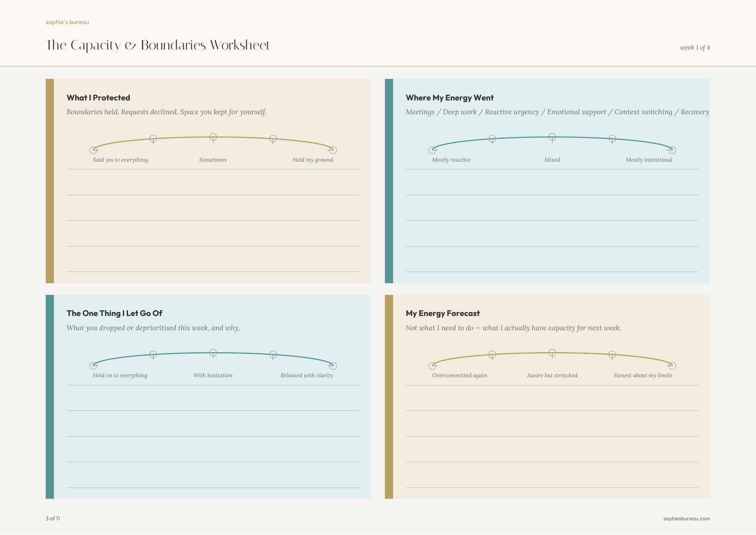Mark the circle above the 'Sometimes' label
This screenshot has height=535, width=756.
[x=213, y=137]
